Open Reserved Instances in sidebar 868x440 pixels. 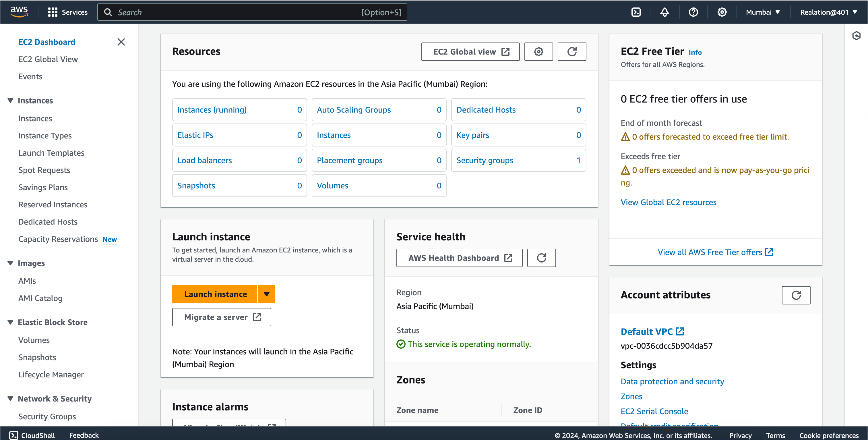coord(53,204)
